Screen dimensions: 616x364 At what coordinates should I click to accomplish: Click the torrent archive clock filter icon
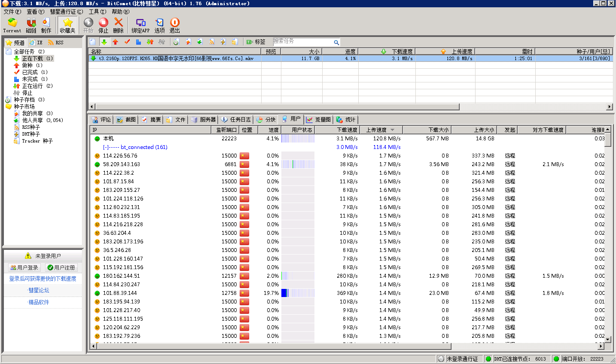tap(176, 42)
